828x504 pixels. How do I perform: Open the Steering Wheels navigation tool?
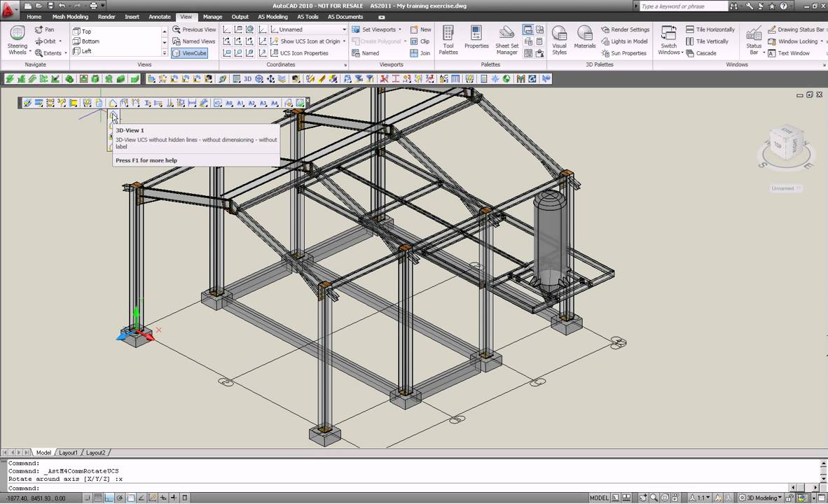click(18, 40)
